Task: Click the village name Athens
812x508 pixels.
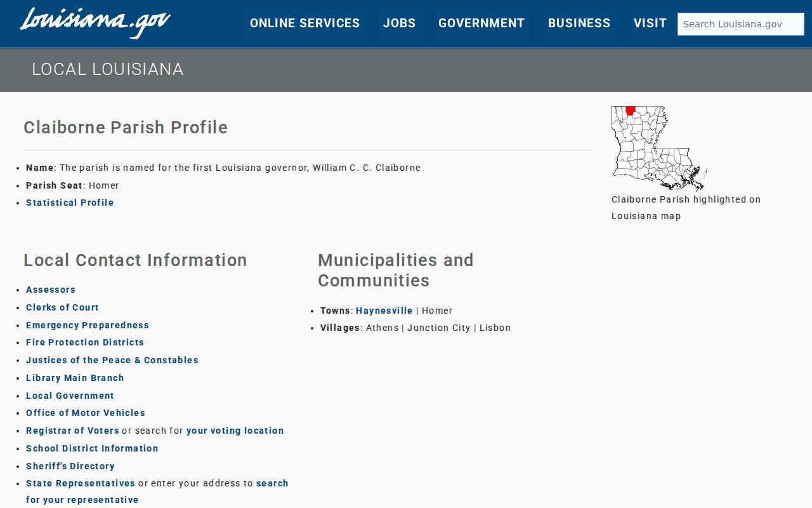Action: pyautogui.click(x=383, y=328)
